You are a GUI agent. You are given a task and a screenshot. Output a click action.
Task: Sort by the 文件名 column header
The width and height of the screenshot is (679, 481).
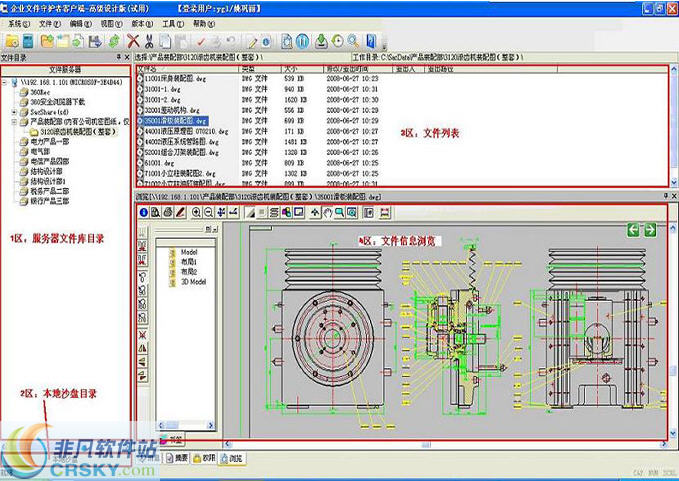(x=187, y=69)
